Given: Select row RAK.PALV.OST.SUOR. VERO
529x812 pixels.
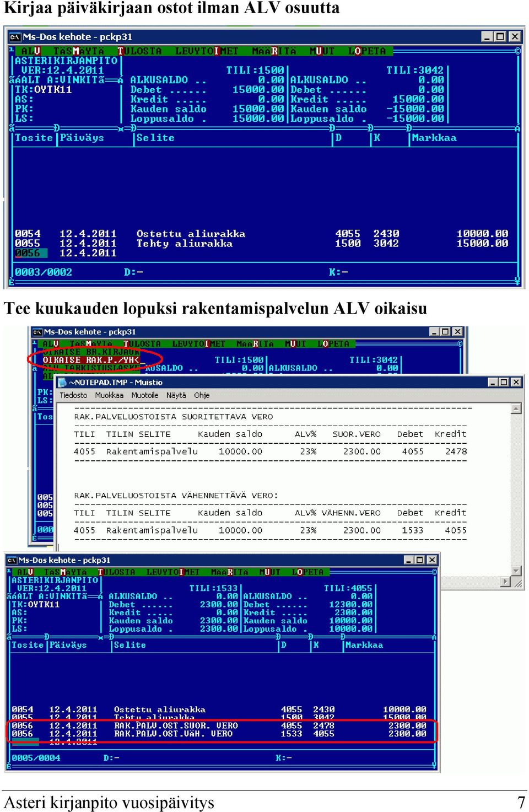Looking at the screenshot, I should (219, 725).
